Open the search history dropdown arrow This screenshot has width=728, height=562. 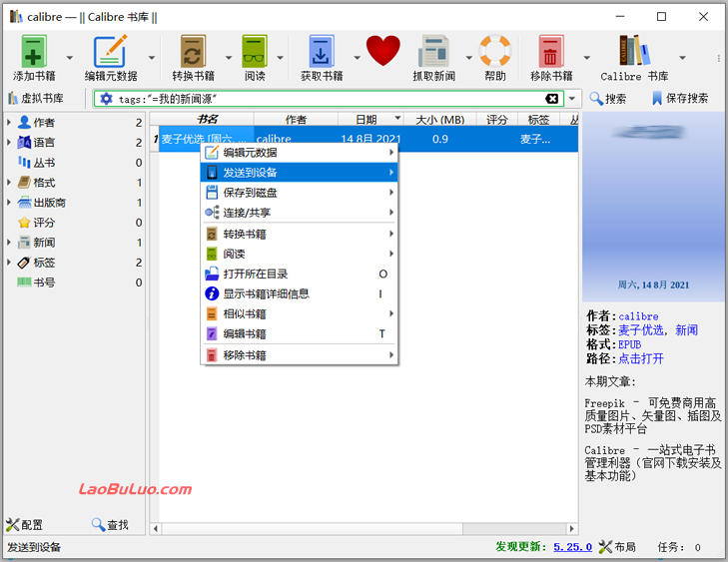(x=572, y=99)
